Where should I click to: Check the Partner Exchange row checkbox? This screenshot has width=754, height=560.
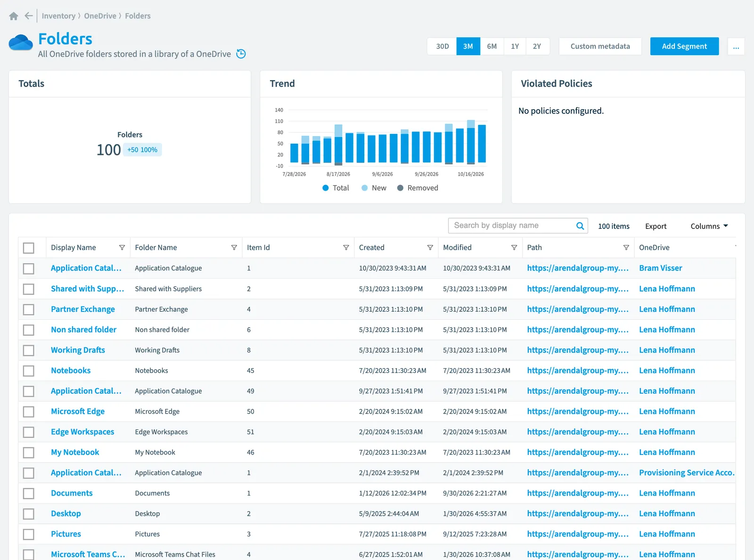pyautogui.click(x=29, y=309)
